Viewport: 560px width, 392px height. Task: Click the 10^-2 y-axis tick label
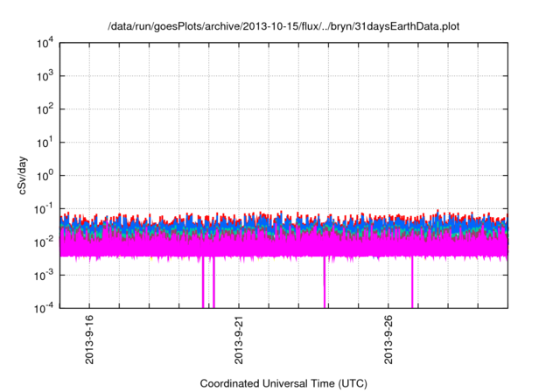(44, 242)
